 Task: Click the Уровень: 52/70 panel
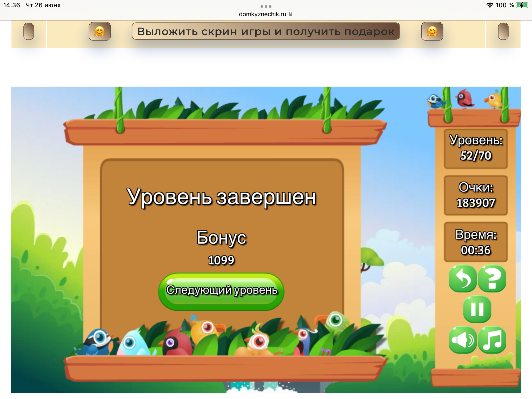[476, 149]
